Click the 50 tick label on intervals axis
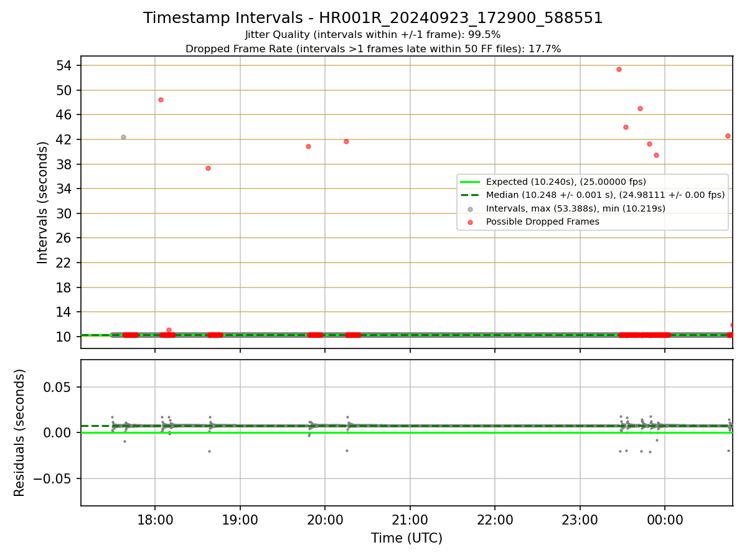The height and width of the screenshot is (560, 747). 65,90
